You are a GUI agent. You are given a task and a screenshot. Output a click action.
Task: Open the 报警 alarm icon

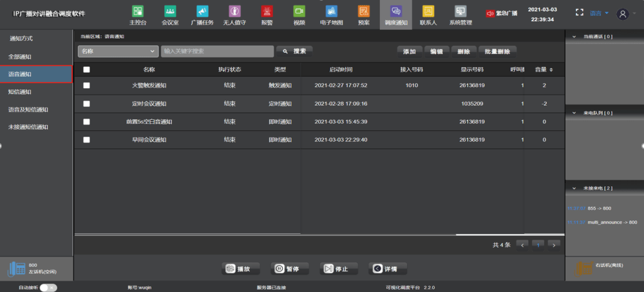(x=267, y=11)
